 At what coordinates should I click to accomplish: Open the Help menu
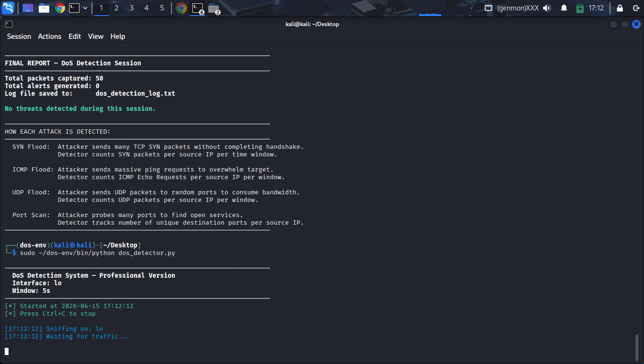click(118, 36)
